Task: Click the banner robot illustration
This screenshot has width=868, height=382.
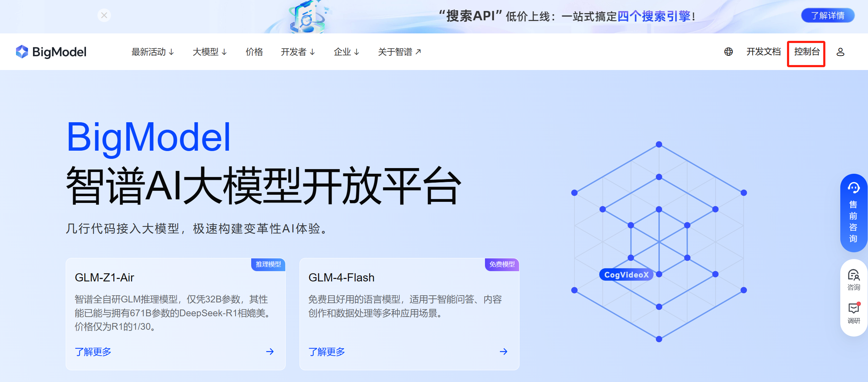Action: point(308,17)
